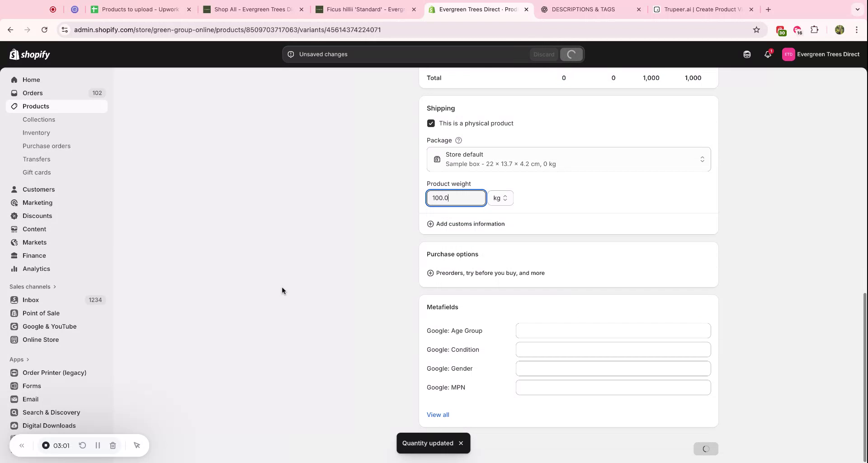
Task: Open Orders page in the sidebar
Action: point(33,93)
